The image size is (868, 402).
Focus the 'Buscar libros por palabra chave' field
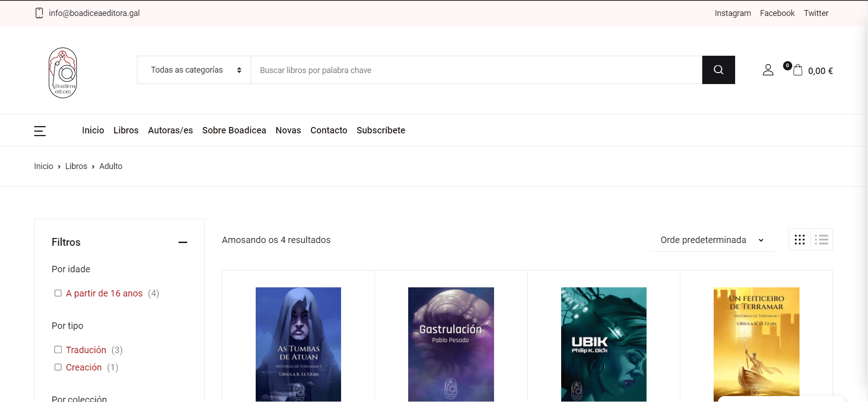pyautogui.click(x=476, y=70)
